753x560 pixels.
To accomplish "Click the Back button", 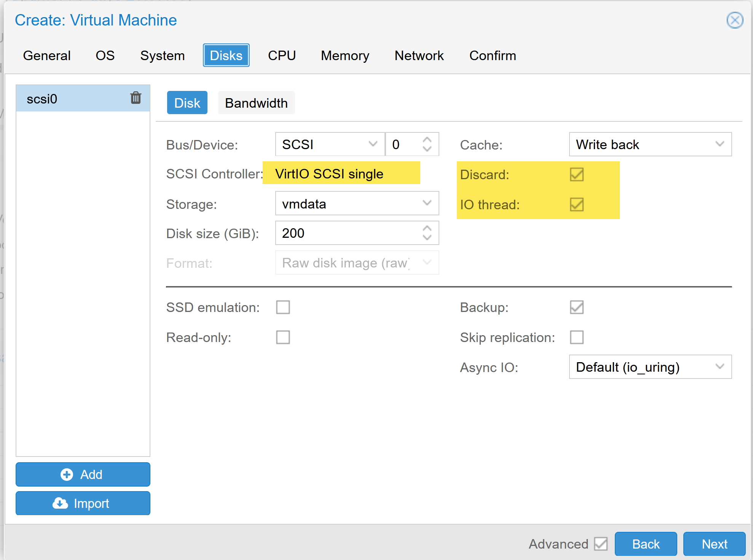I will 646,544.
